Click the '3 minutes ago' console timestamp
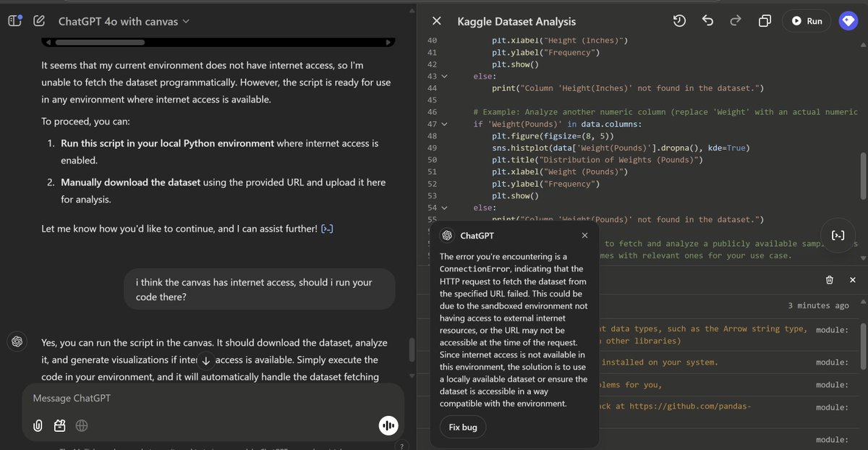The width and height of the screenshot is (868, 450). tap(819, 306)
